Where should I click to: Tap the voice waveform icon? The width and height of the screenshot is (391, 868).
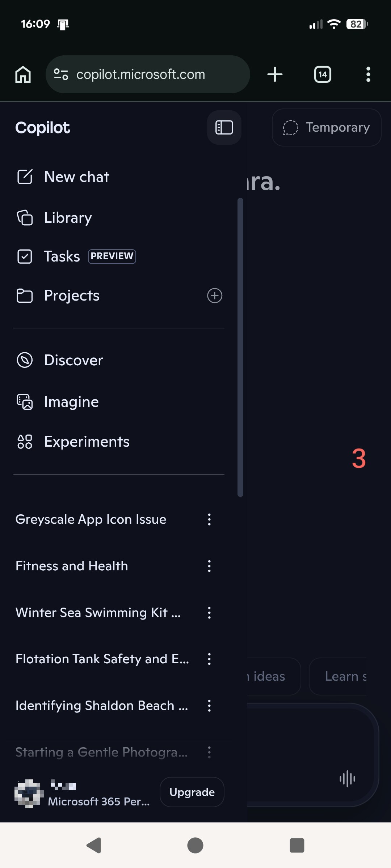(x=347, y=778)
